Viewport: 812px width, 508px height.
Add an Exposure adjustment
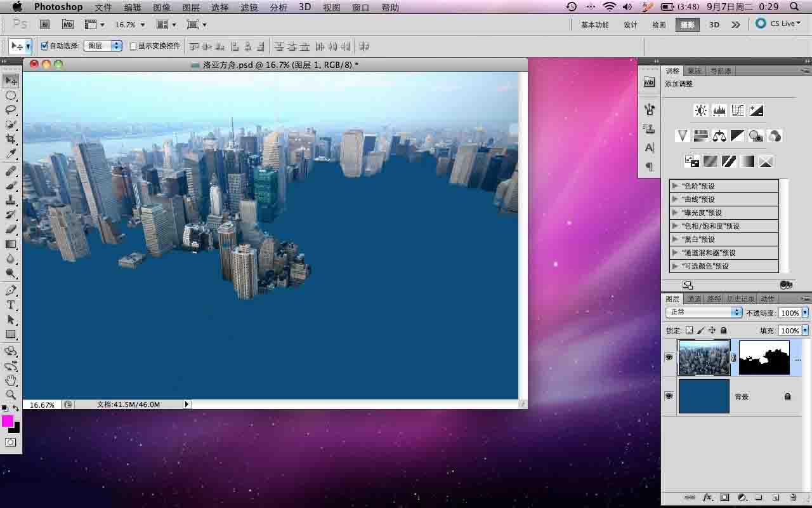756,110
